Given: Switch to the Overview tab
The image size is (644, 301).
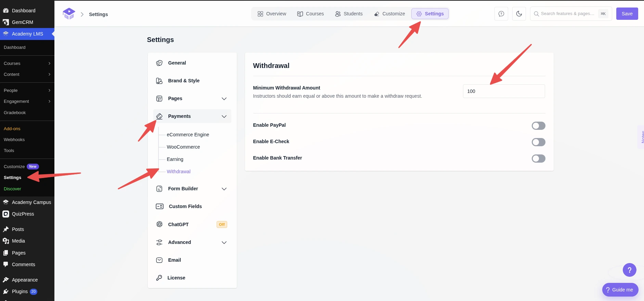Looking at the screenshot, I should click(x=272, y=14).
